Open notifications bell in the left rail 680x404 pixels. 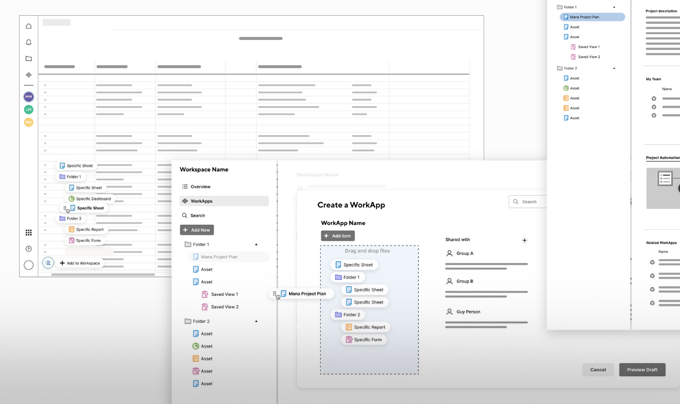click(x=29, y=42)
